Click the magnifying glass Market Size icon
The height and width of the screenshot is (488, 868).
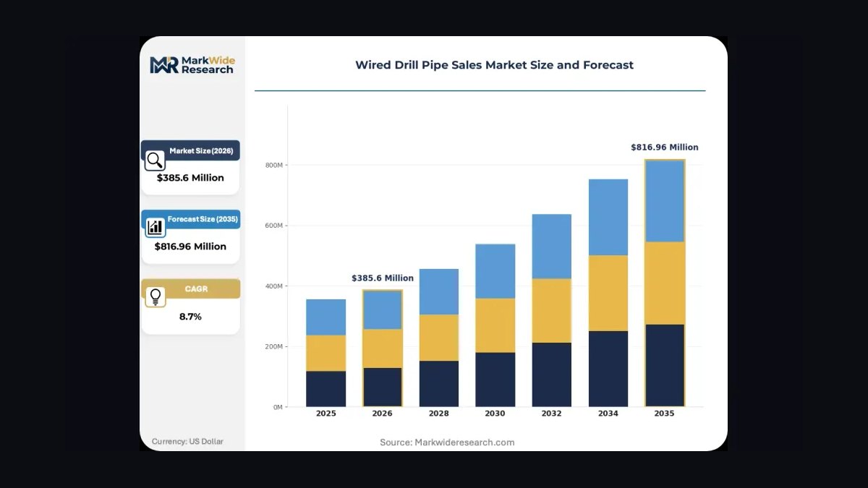click(155, 160)
